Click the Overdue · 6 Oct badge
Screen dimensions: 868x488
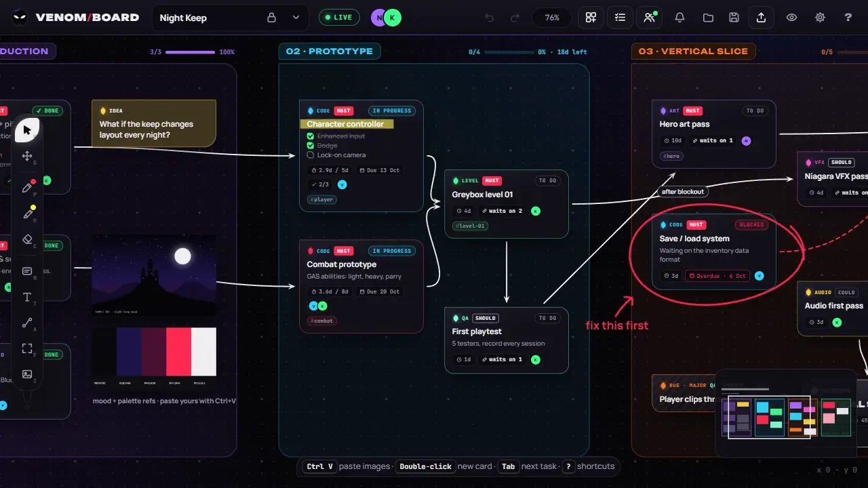coord(717,276)
